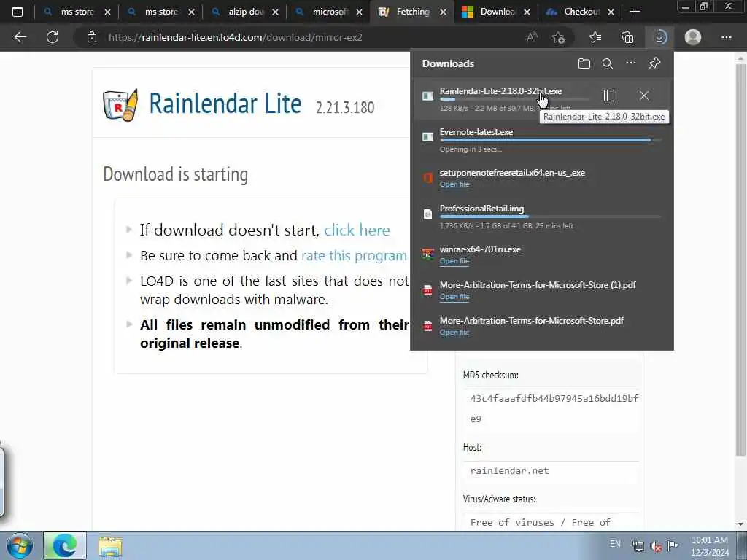Open Edge Settings and more menu

(726, 37)
